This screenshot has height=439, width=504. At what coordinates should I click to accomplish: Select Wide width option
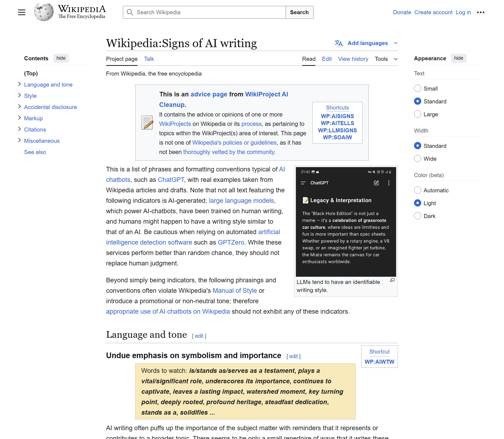click(x=418, y=159)
